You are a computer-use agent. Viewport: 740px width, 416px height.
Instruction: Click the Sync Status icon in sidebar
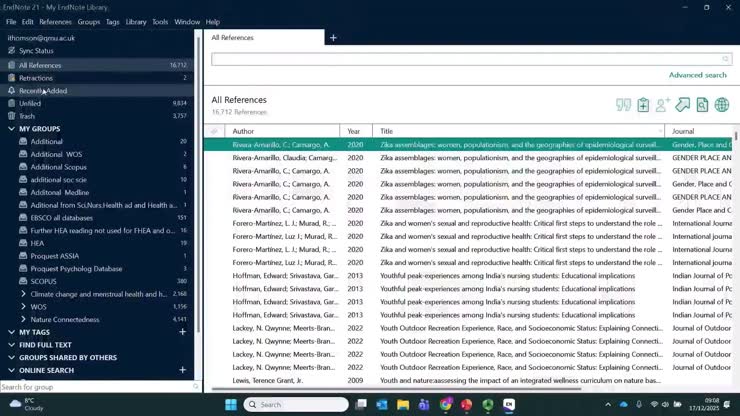tap(11, 51)
